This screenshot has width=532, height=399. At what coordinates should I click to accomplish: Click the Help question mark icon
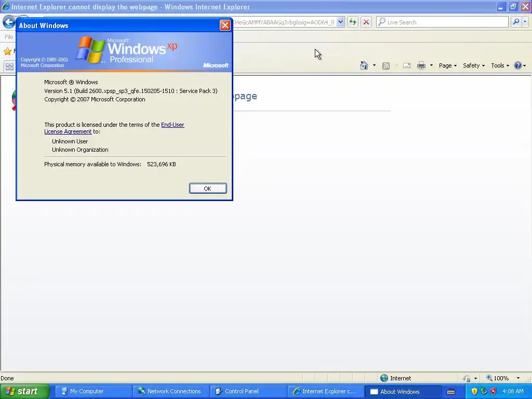(x=518, y=65)
